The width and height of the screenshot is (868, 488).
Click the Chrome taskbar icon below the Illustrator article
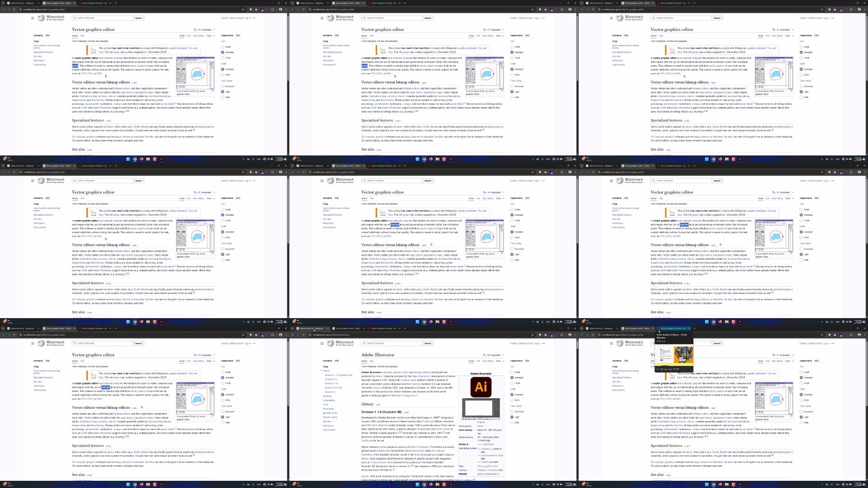click(x=424, y=484)
